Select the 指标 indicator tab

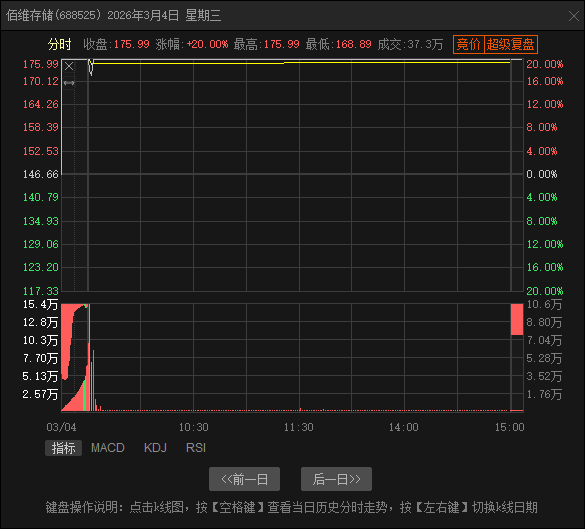coord(63,448)
